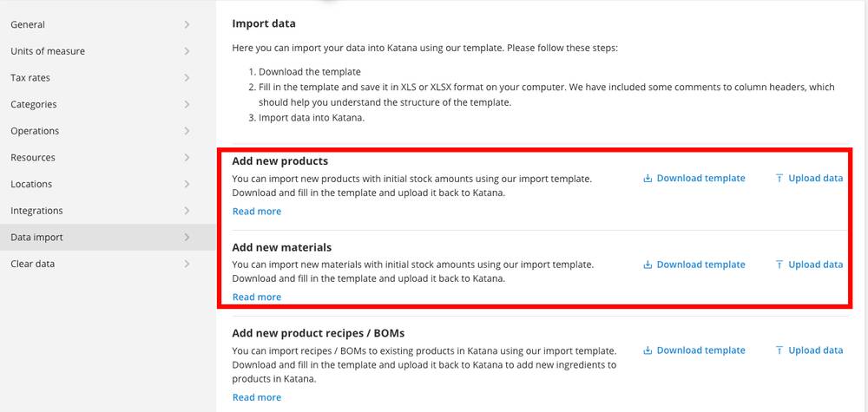Click upload icon for Add new products

click(779, 178)
